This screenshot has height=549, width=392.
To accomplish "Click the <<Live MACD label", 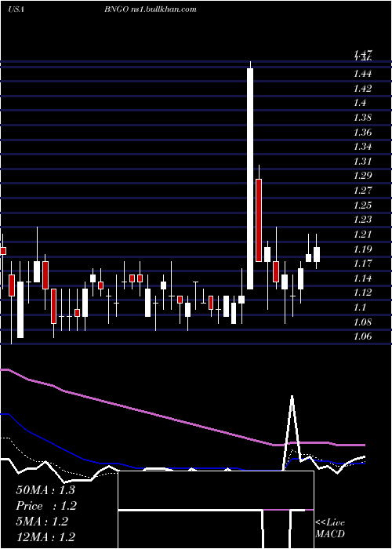I will [330, 529].
